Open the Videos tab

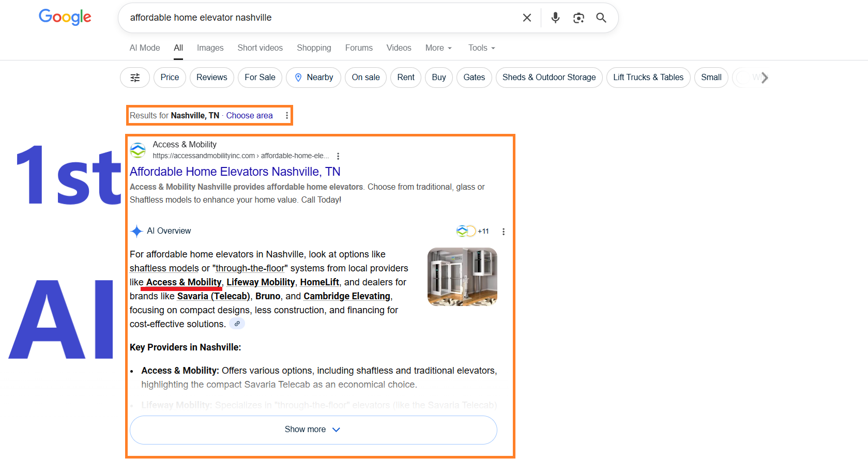pyautogui.click(x=399, y=48)
